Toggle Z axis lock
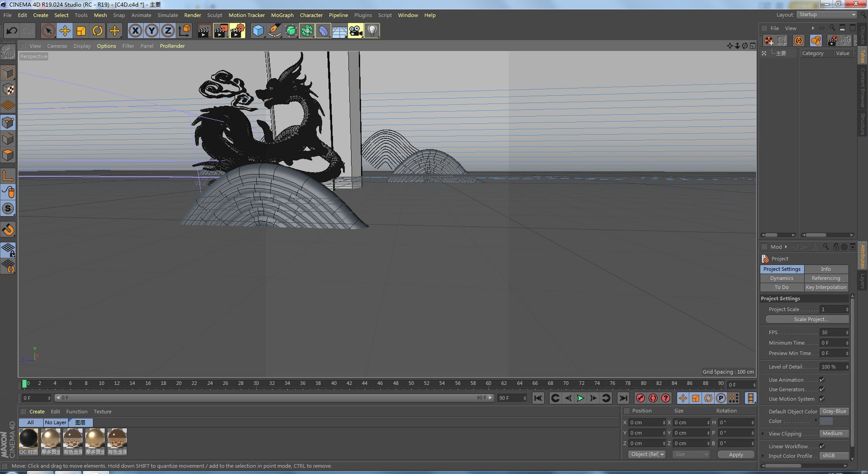The width and height of the screenshot is (868, 474). coord(168,31)
